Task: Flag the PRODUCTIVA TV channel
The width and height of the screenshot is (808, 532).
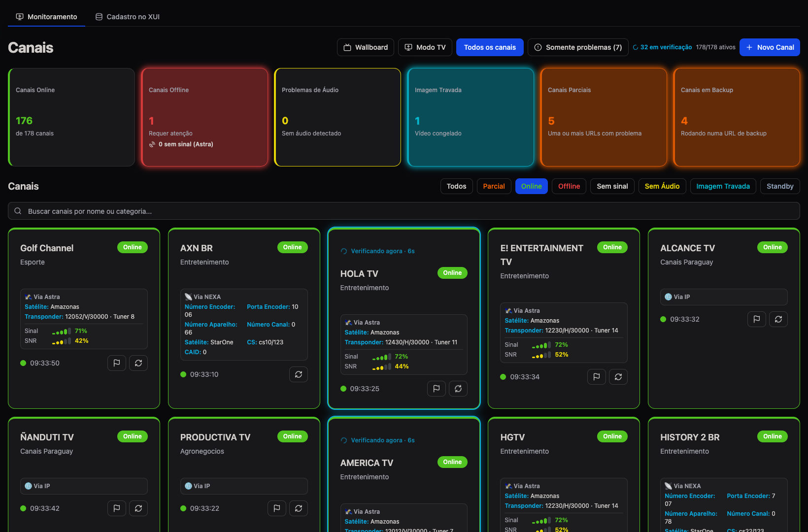Action: coord(277,508)
